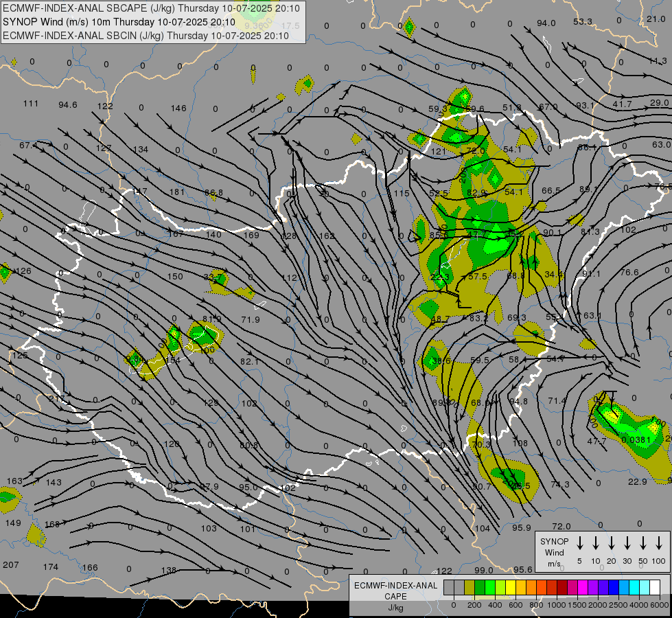Click the map value 72.0
This screenshot has width=672, height=618.
pos(561,526)
